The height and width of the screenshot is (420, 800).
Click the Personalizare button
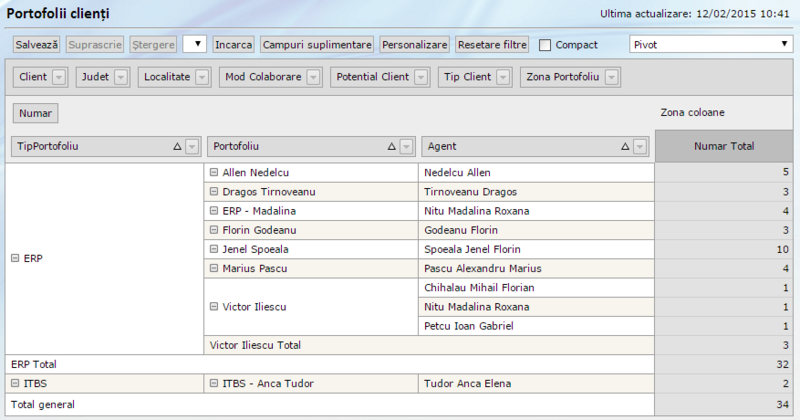coord(414,45)
